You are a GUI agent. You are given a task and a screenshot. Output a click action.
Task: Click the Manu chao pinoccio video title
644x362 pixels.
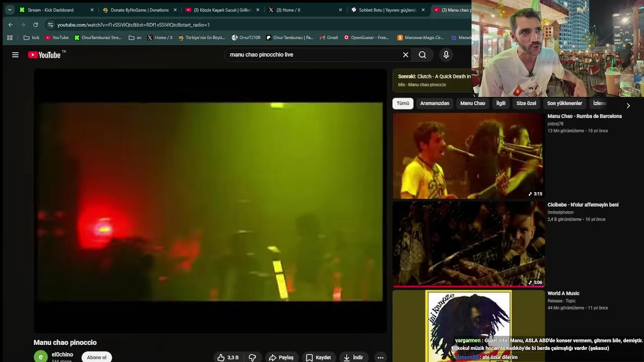(65, 342)
